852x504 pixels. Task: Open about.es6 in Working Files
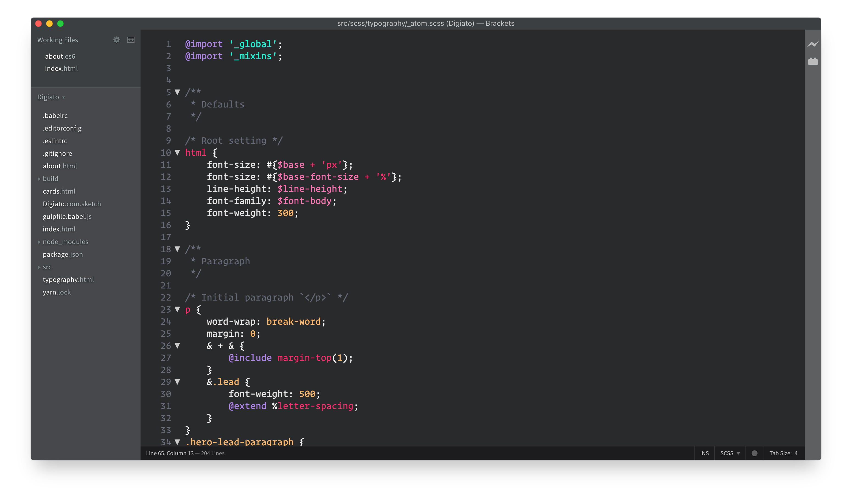click(x=60, y=56)
